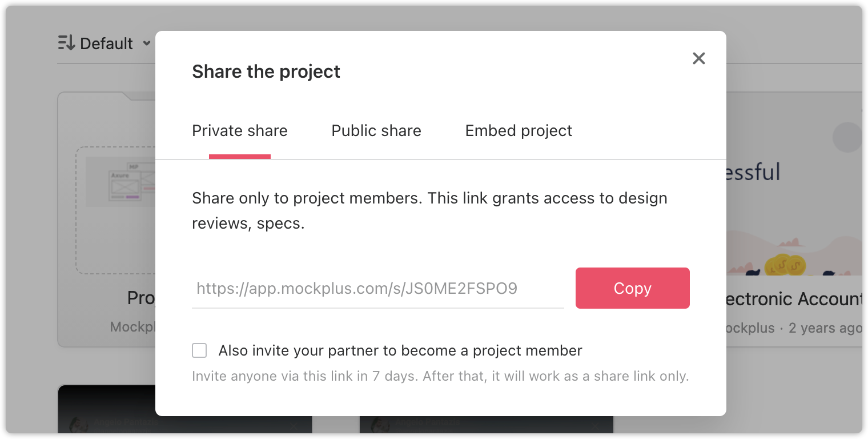Switch to the Private share tab
868x439 pixels.
coord(240,131)
